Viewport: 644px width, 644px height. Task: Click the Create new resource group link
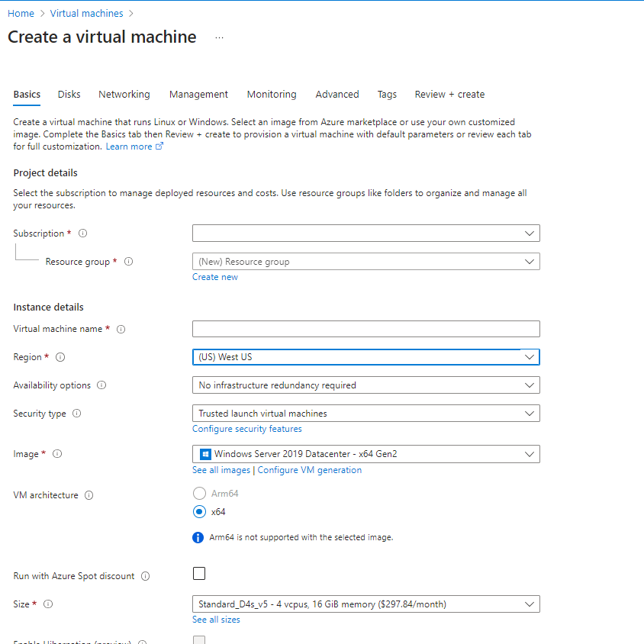[215, 276]
